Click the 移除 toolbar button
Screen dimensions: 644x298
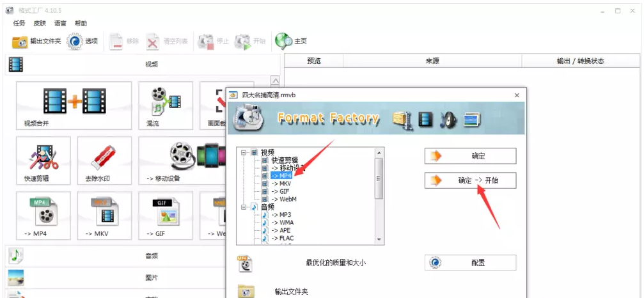[124, 42]
